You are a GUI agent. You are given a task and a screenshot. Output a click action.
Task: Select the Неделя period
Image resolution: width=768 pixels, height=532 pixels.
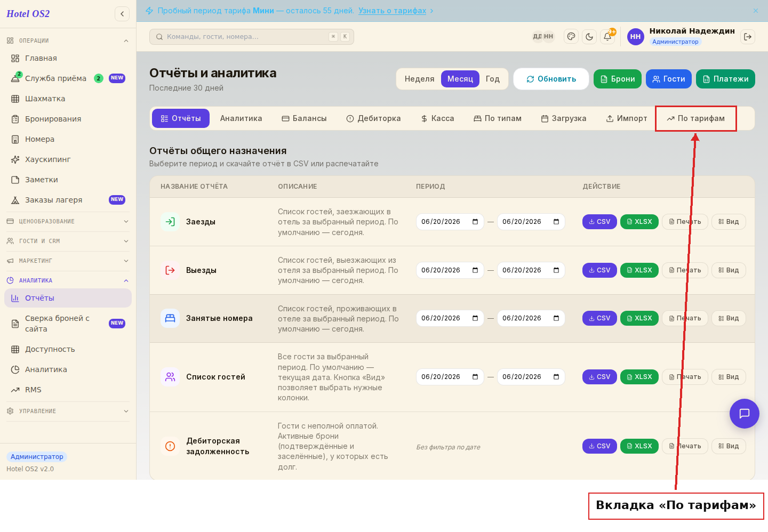[x=419, y=79]
